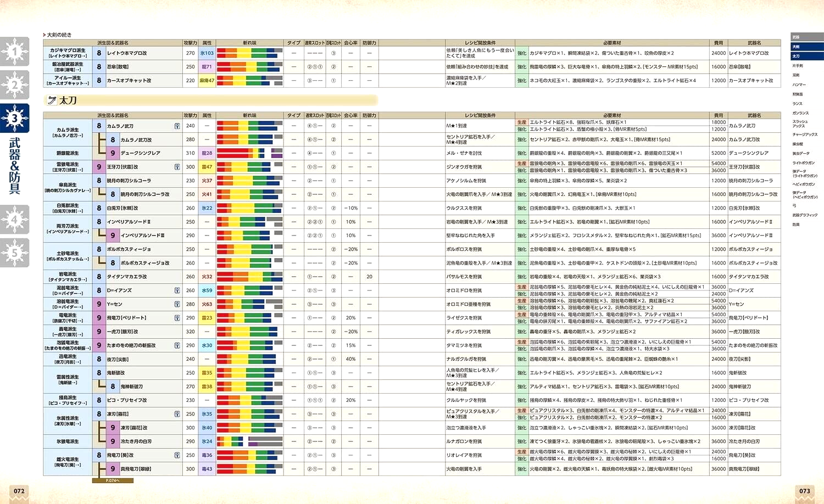Click the 大剣の続き breadcrumb text
Viewport: 824px width, 504px height.
(59, 35)
